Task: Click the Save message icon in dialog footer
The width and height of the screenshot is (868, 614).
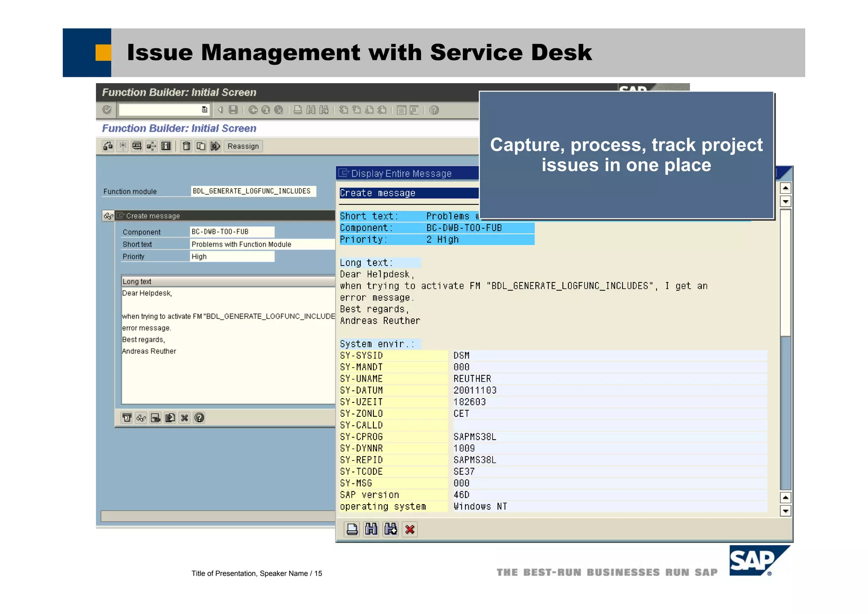Action: (156, 418)
